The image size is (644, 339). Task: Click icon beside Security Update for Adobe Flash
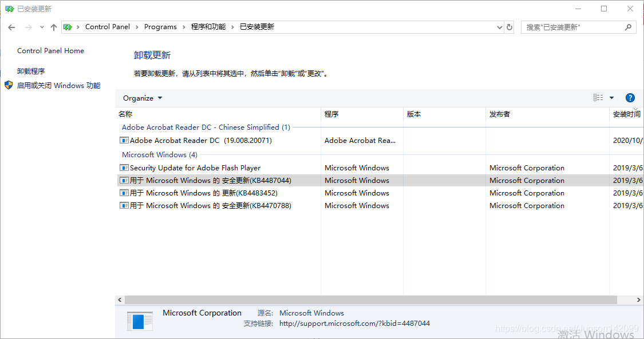tap(124, 167)
